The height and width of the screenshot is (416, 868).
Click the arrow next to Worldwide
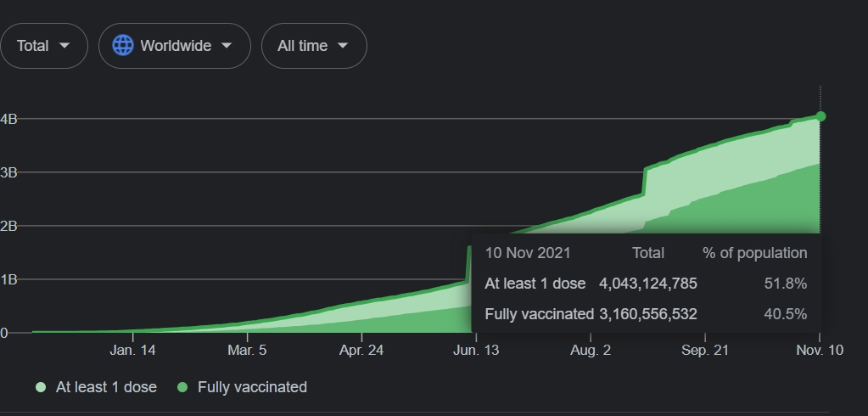pos(227,46)
